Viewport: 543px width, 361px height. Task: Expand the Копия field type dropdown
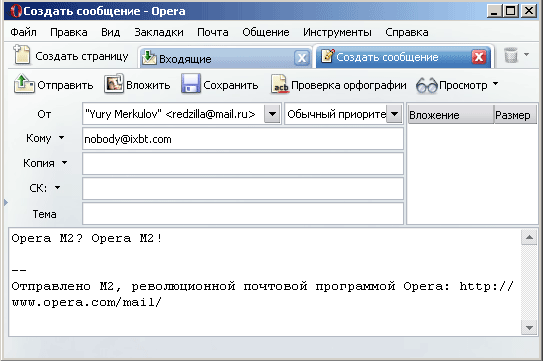click(64, 162)
